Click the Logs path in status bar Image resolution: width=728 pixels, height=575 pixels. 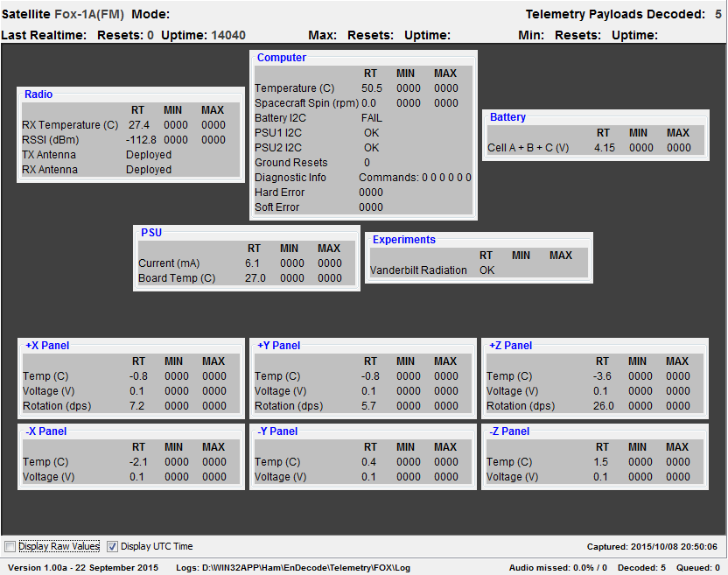coord(293,568)
